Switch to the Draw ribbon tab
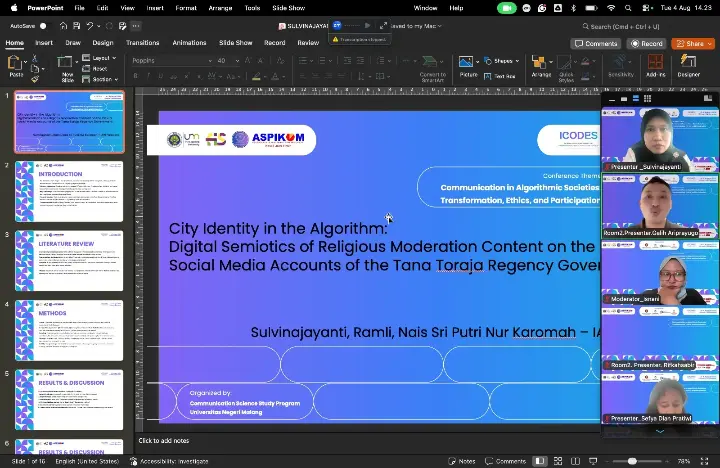This screenshot has width=720, height=468. point(73,43)
